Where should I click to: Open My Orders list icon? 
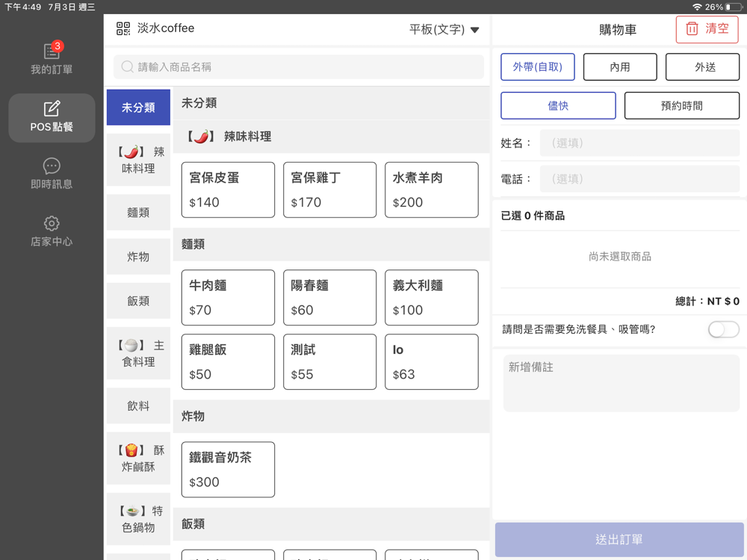[x=52, y=51]
